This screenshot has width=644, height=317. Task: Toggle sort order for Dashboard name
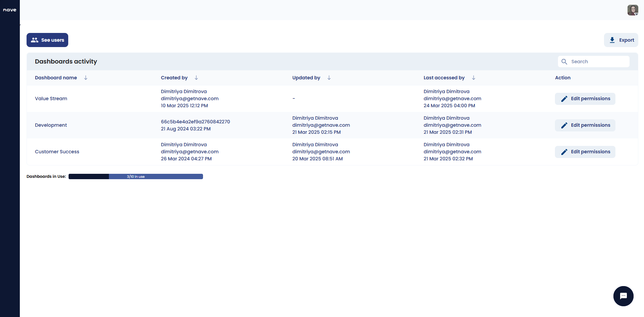pyautogui.click(x=86, y=78)
